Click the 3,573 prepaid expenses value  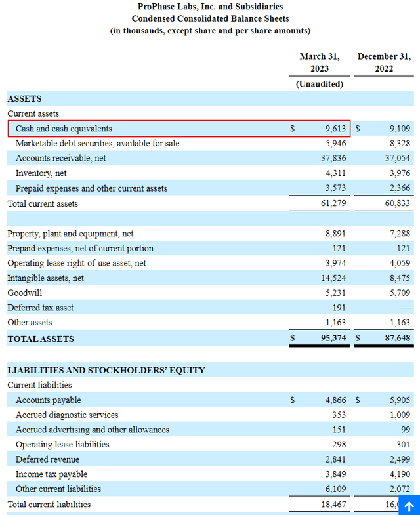pos(335,188)
